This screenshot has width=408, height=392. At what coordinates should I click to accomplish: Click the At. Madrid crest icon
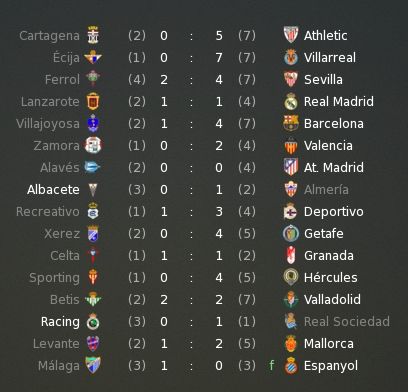coord(291,167)
